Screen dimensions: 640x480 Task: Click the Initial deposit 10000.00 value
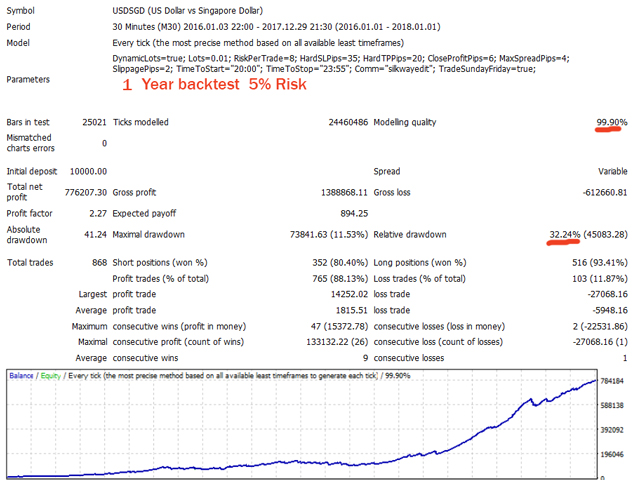coord(88,171)
